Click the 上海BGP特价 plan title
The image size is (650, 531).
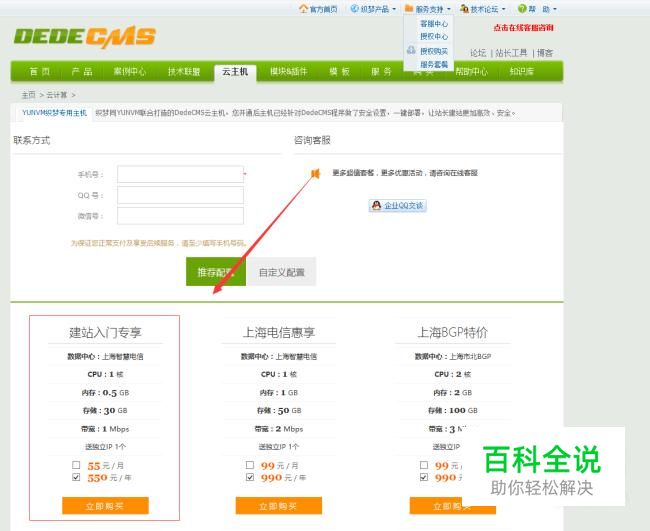[452, 332]
